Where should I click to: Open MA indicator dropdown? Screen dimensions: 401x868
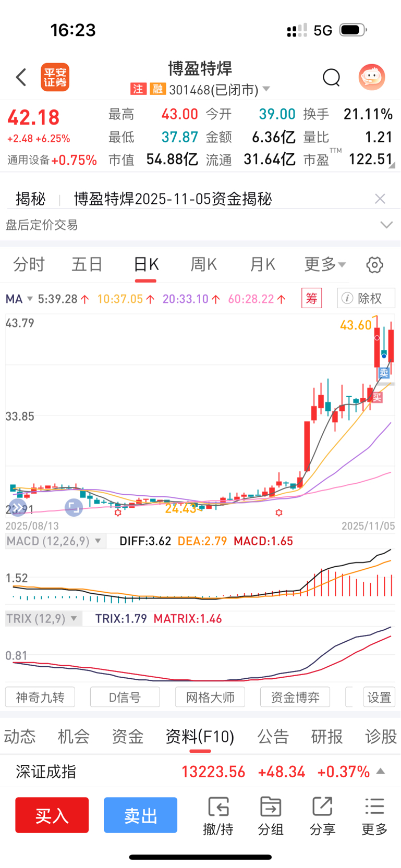pos(19,299)
